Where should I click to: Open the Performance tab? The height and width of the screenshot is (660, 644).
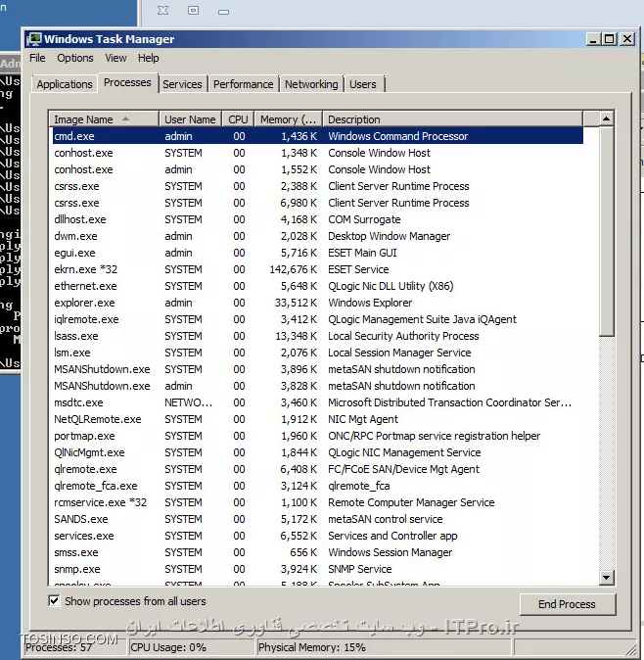click(243, 84)
